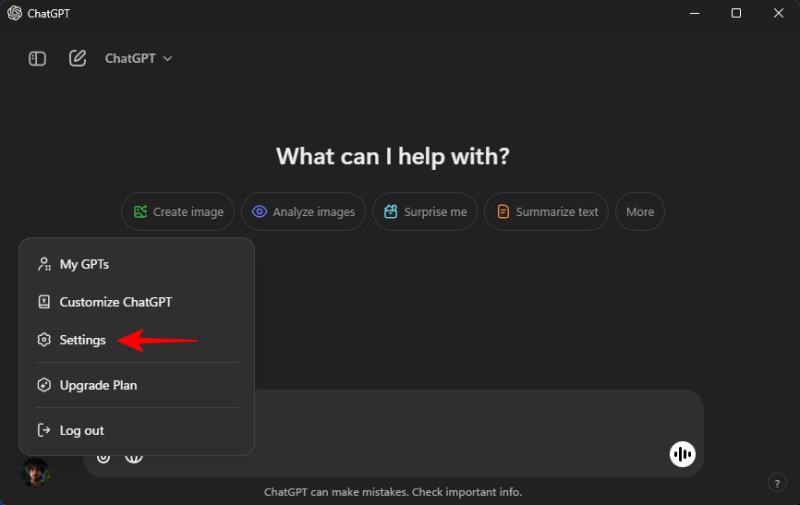
Task: Click the My GPTs person icon
Action: [44, 264]
